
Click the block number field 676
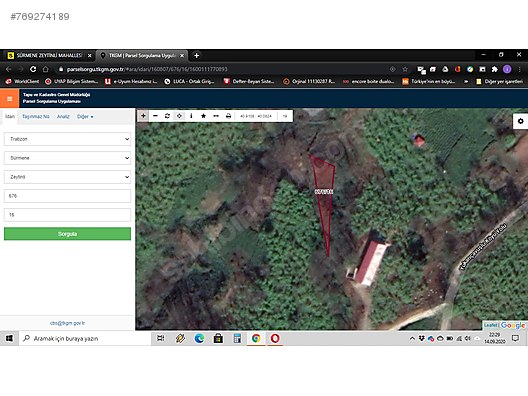click(x=67, y=196)
